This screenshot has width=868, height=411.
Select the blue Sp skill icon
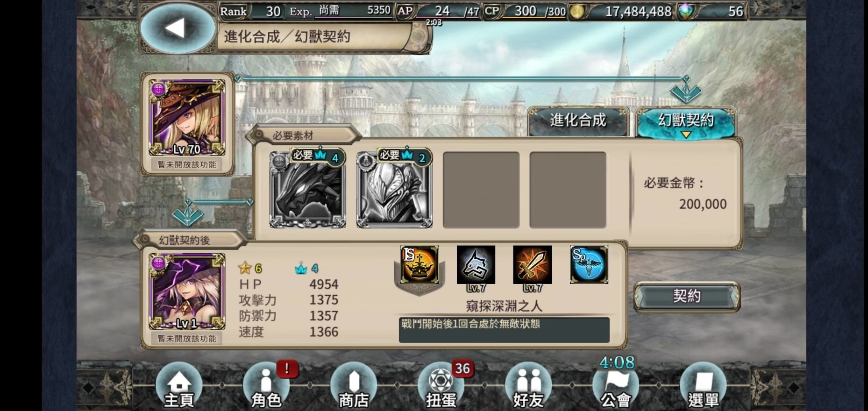pyautogui.click(x=589, y=265)
